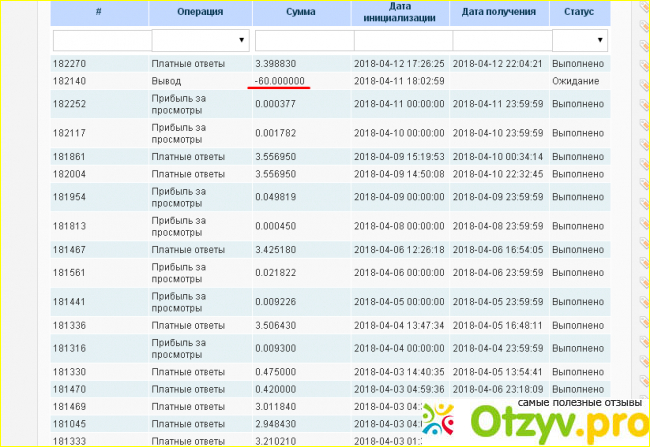Image resolution: width=650 pixels, height=447 pixels.
Task: Click the Вывод operation cell
Action: [167, 80]
